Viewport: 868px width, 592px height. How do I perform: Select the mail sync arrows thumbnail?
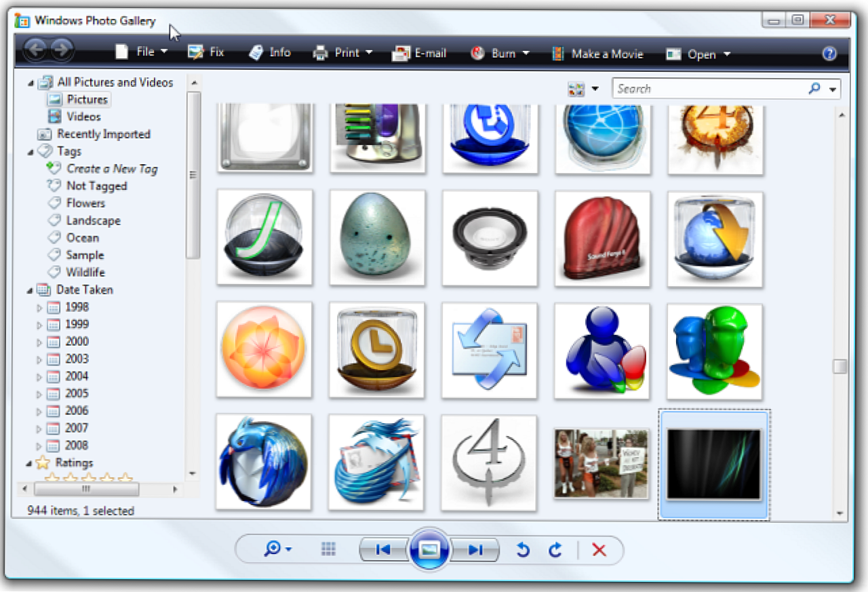[490, 351]
